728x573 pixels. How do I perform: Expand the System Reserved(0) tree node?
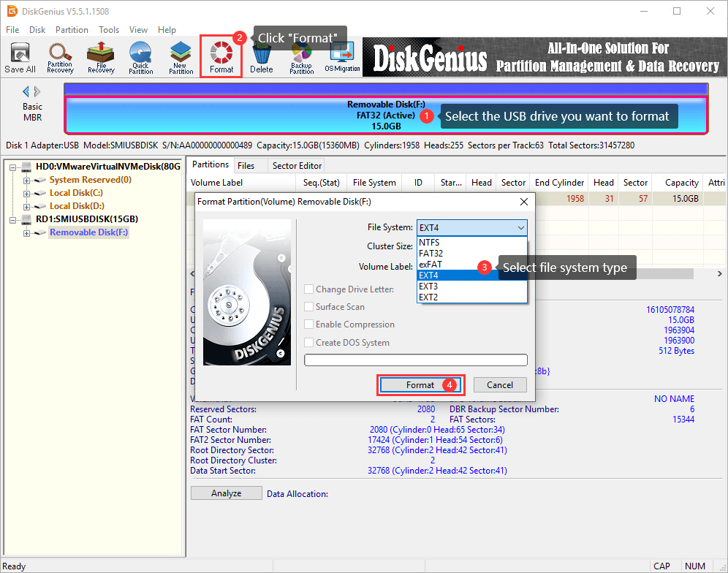coord(26,181)
